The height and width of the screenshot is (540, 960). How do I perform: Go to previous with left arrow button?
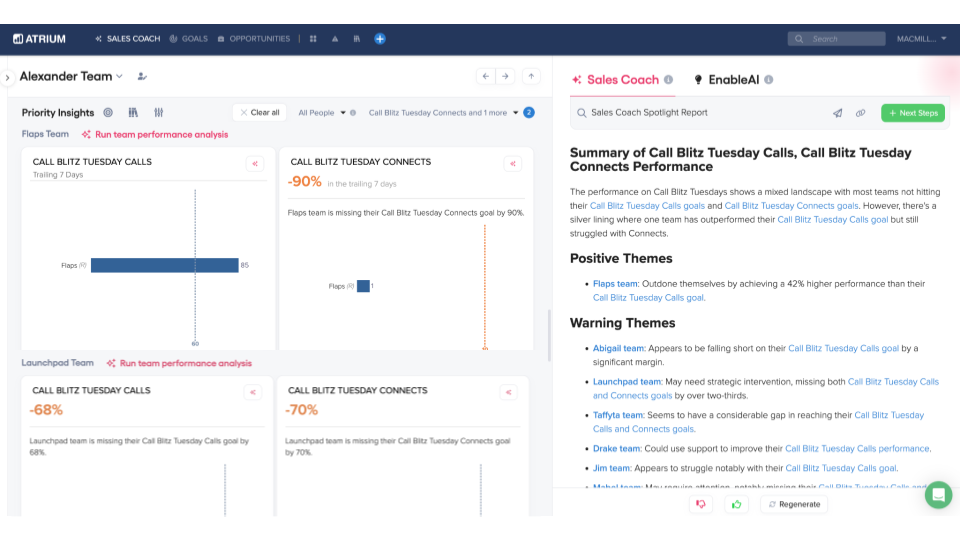tap(486, 77)
